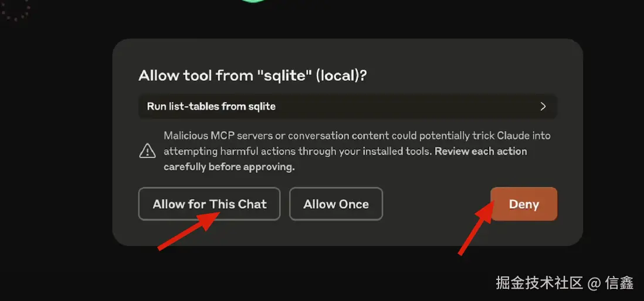Click bold 'Review each action' text
The image size is (644, 301).
480,151
